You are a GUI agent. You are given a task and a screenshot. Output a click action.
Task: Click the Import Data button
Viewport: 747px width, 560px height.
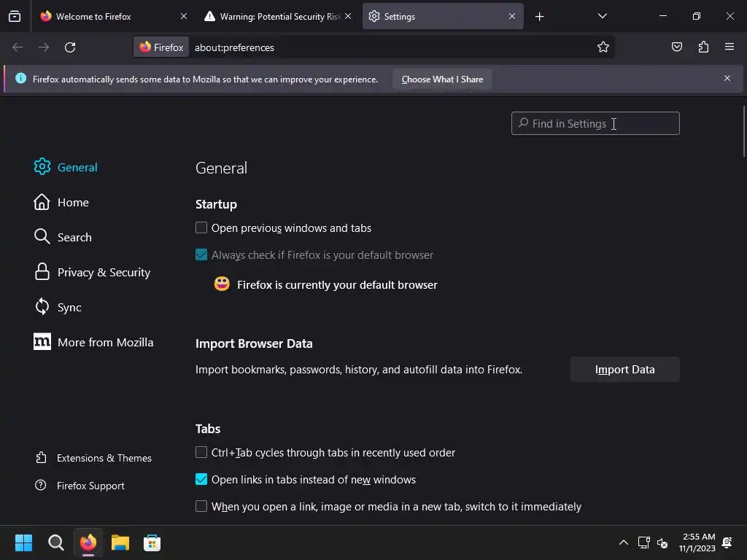(624, 370)
